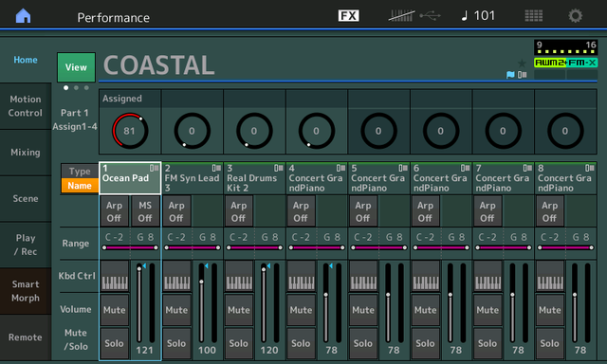Mute Part 1 Ocean Pad
The image size is (607, 364).
click(115, 310)
